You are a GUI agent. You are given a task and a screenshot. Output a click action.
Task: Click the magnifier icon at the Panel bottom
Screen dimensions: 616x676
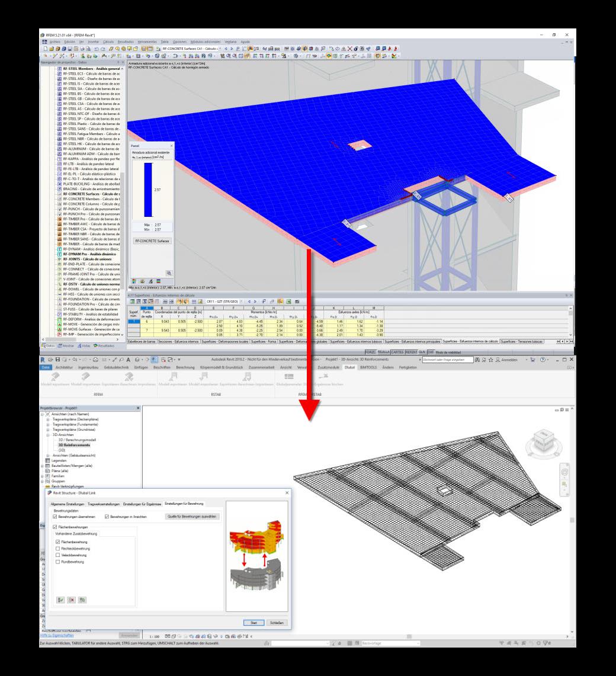pos(169,273)
